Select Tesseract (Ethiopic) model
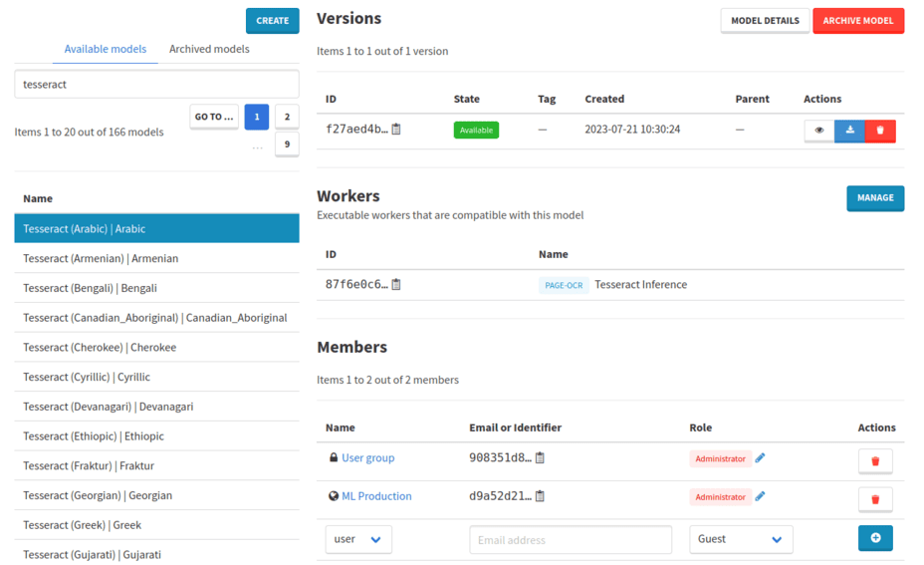This screenshot has height=565, width=924. click(x=156, y=435)
